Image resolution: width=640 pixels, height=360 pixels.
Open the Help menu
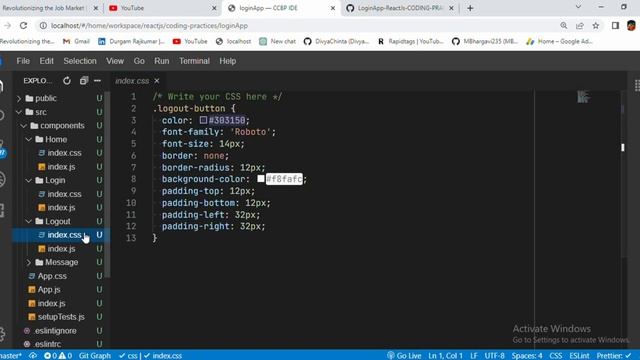(x=227, y=61)
